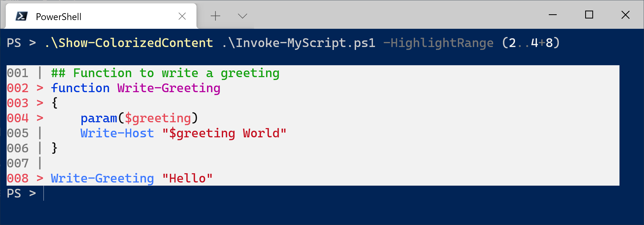Click line number 002 marker
This screenshot has height=225, width=644.
17,88
